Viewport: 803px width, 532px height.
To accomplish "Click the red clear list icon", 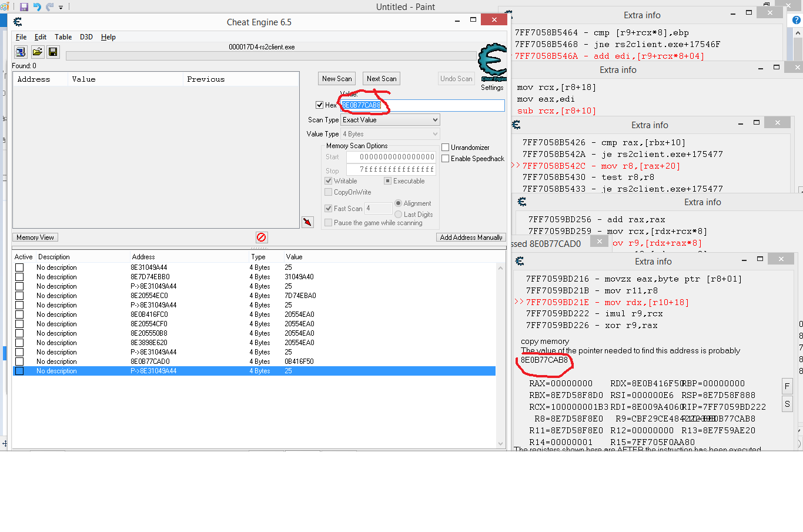I will (x=262, y=237).
